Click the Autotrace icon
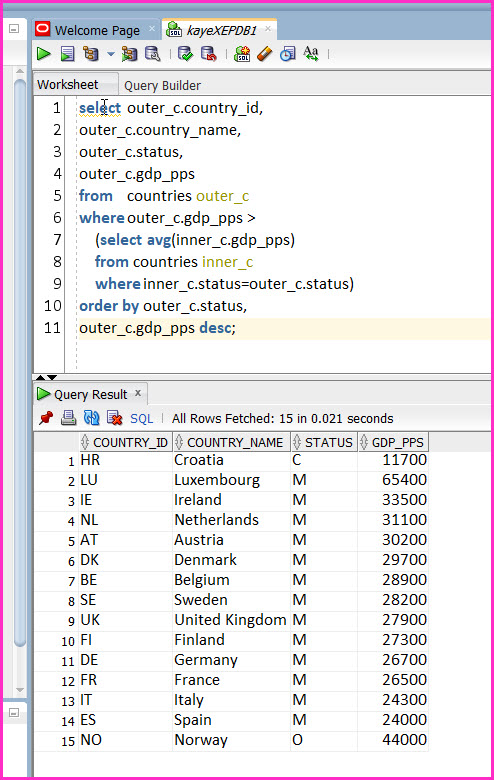 pos(129,53)
